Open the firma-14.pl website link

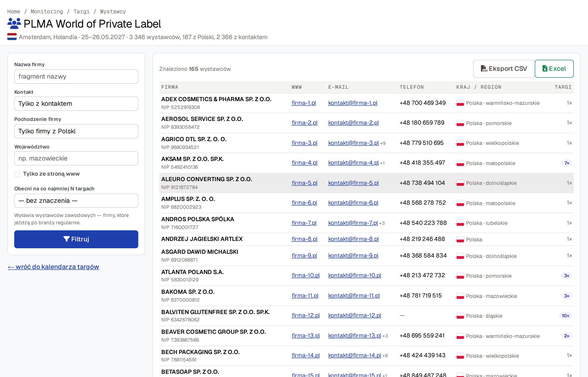click(x=306, y=355)
